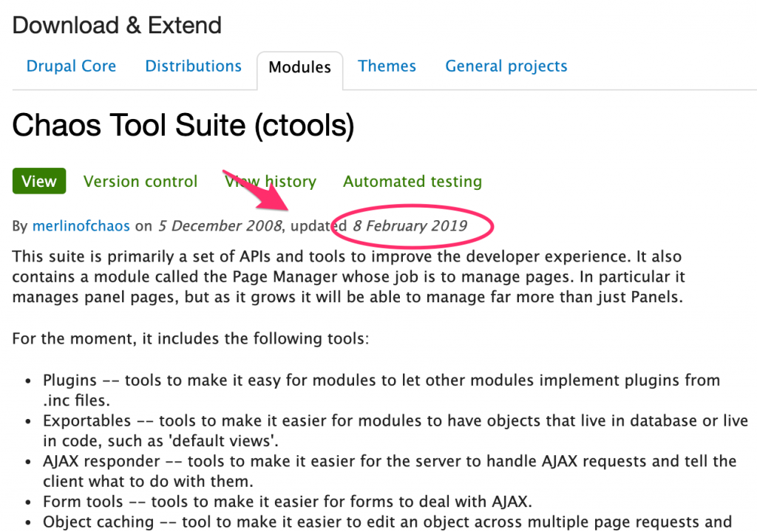Viewport: 757px width, 532px height.
Task: Click the Download & Extend heading
Action: [117, 25]
